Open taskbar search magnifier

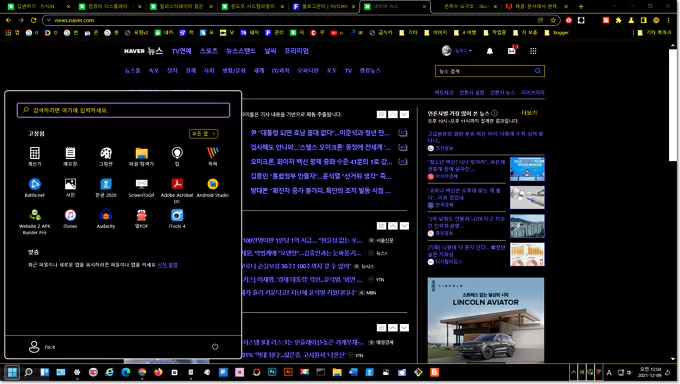coord(28,372)
